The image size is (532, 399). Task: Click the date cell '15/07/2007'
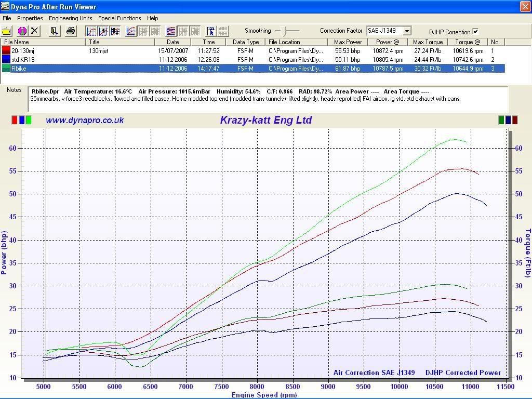click(172, 51)
